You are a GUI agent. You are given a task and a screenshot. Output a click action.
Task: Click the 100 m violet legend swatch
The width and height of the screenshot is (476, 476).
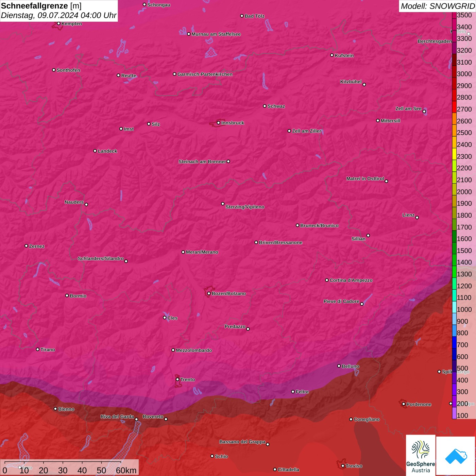click(454, 413)
